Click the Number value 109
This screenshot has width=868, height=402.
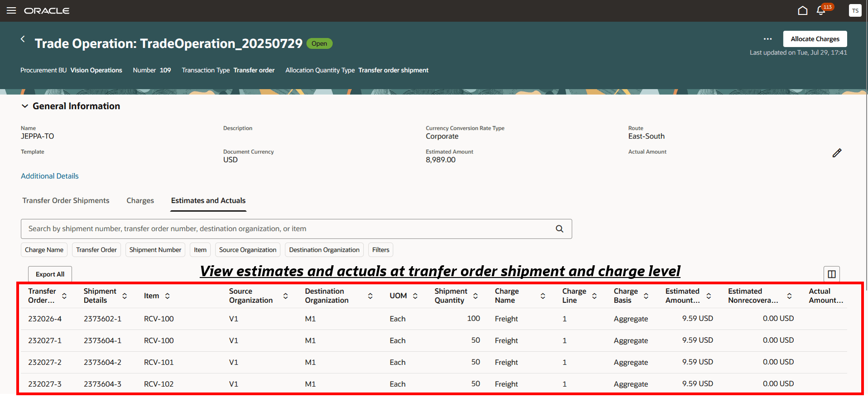point(165,70)
